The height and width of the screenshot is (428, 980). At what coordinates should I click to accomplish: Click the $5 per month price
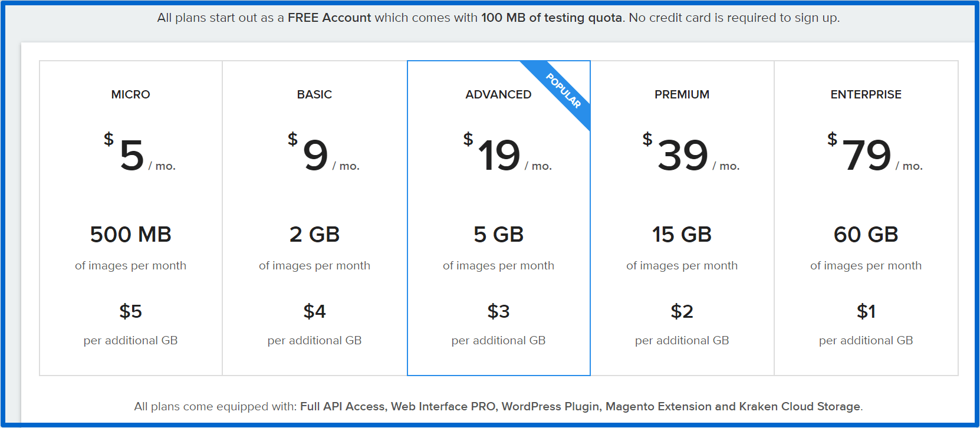click(x=140, y=154)
